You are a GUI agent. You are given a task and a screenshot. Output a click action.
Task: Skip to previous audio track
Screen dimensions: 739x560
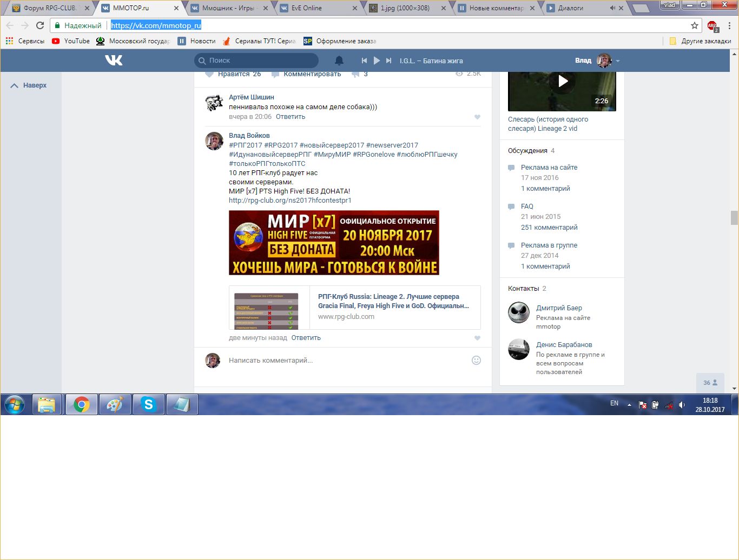[364, 61]
